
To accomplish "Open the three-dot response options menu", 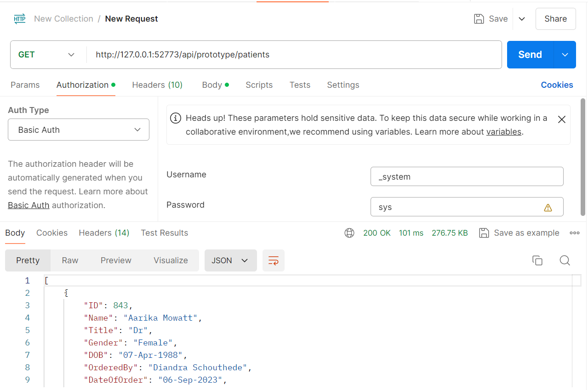I will (574, 233).
